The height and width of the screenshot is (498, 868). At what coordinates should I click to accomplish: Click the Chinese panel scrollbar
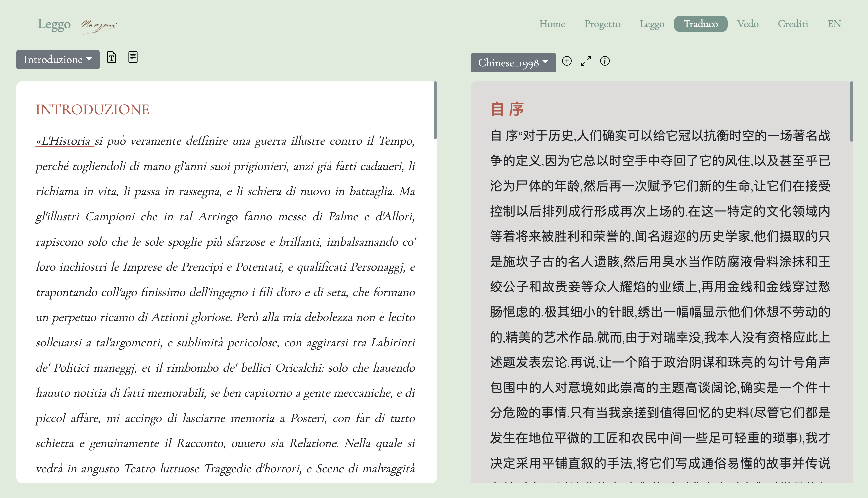point(851,112)
